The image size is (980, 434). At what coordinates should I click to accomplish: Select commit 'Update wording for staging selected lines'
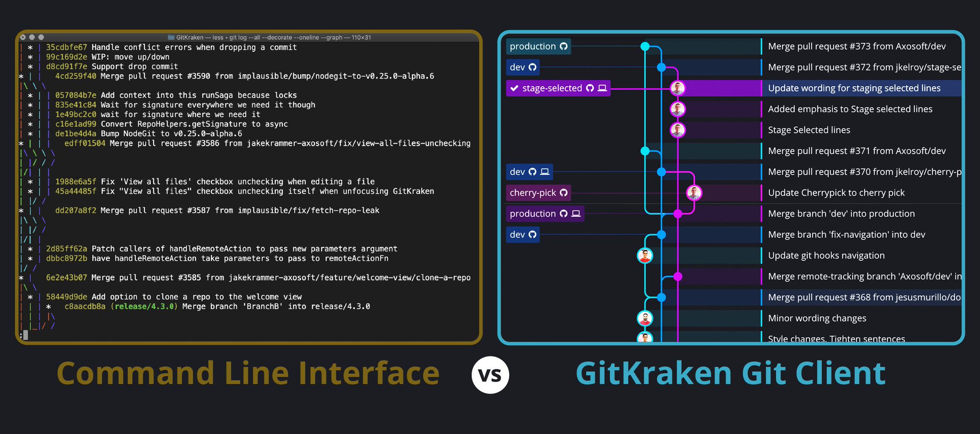pyautogui.click(x=854, y=88)
